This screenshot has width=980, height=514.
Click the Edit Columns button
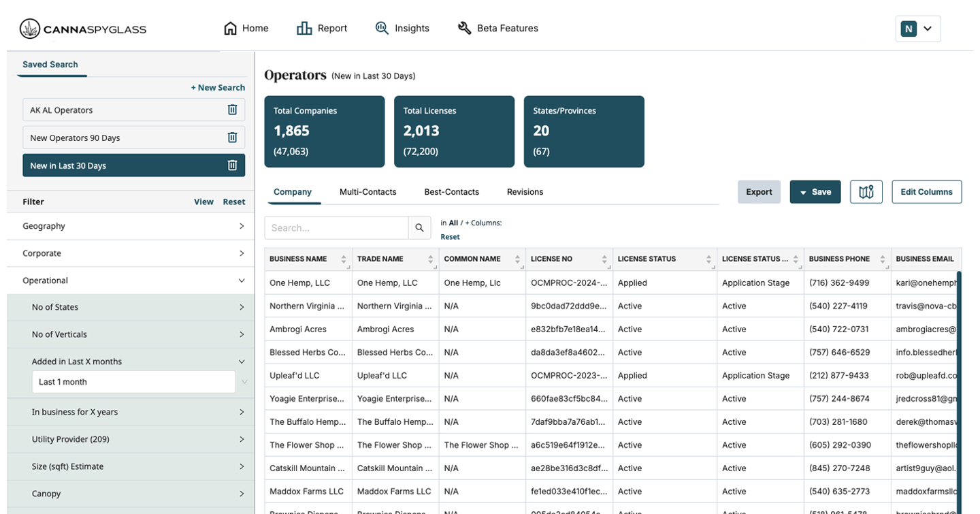927,192
